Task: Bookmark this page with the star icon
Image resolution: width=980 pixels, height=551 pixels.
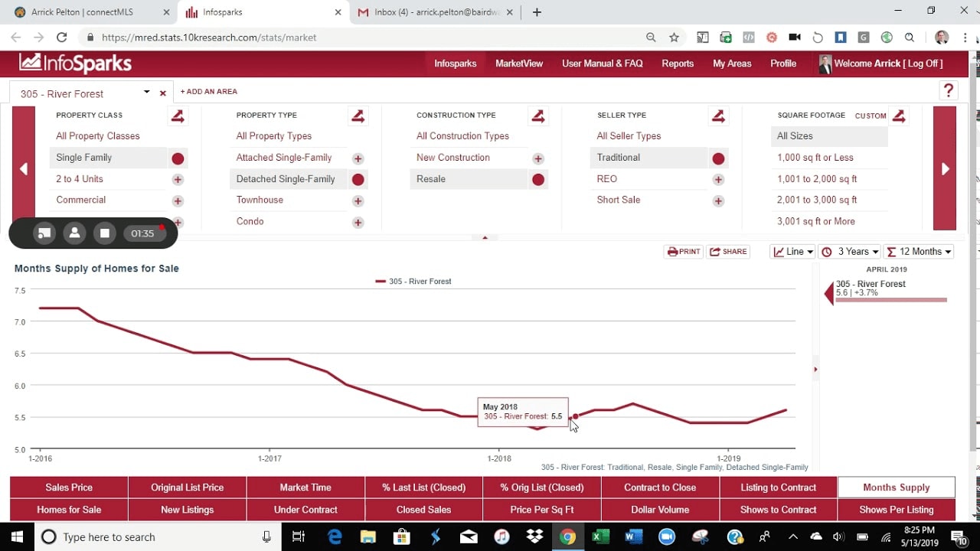Action: point(674,37)
